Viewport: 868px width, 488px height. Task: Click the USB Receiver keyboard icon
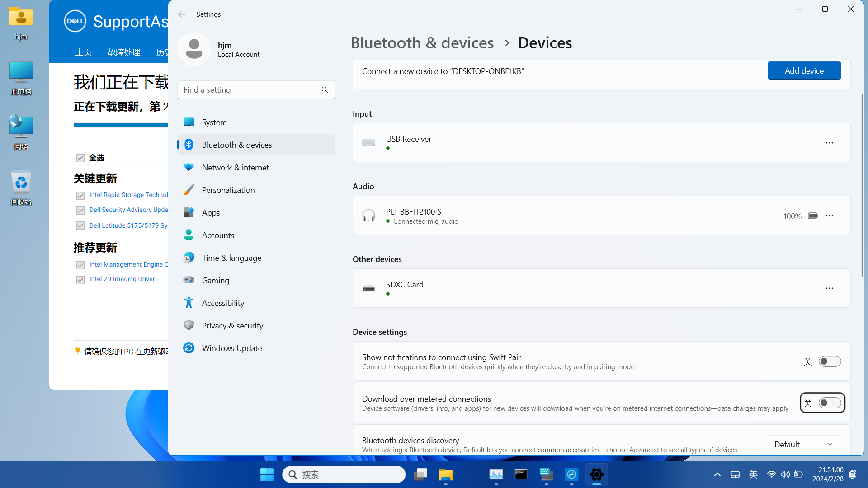[368, 143]
